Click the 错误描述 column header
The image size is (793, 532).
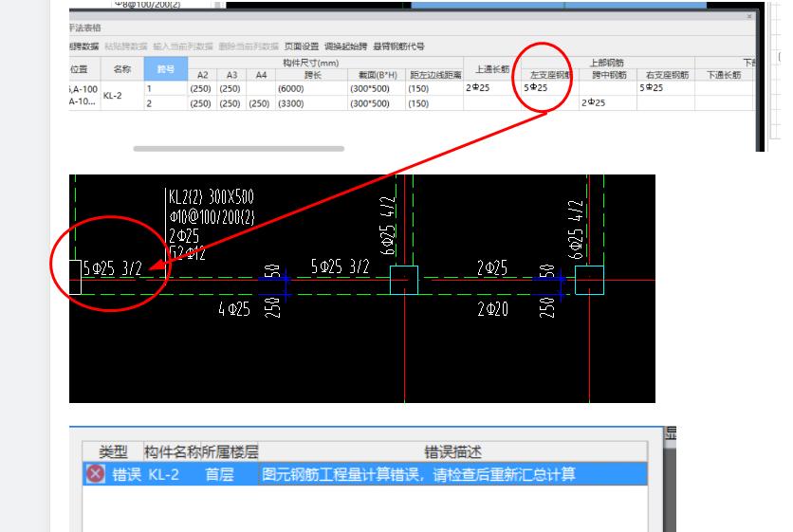tap(453, 451)
